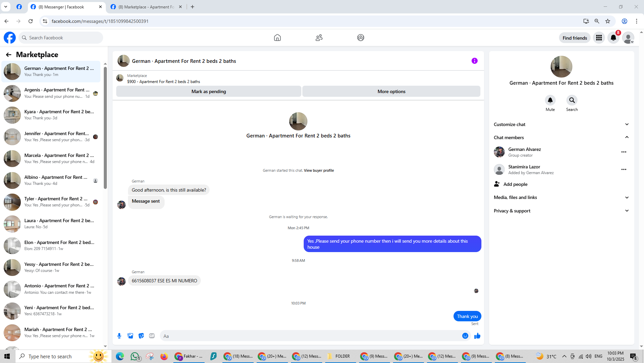Image resolution: width=644 pixels, height=363 pixels.
Task: Open the Home feed icon
Action: click(277, 38)
